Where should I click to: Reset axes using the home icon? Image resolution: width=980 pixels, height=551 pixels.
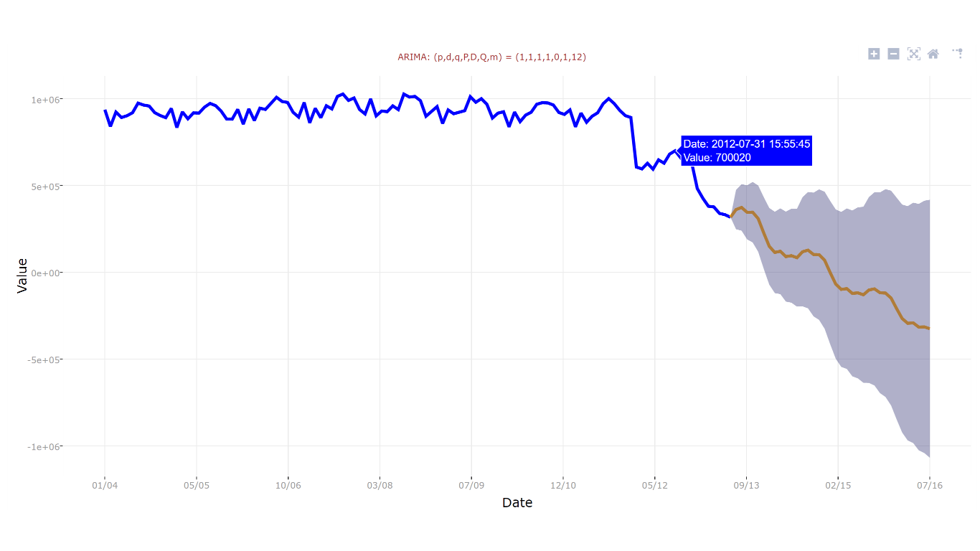point(933,53)
